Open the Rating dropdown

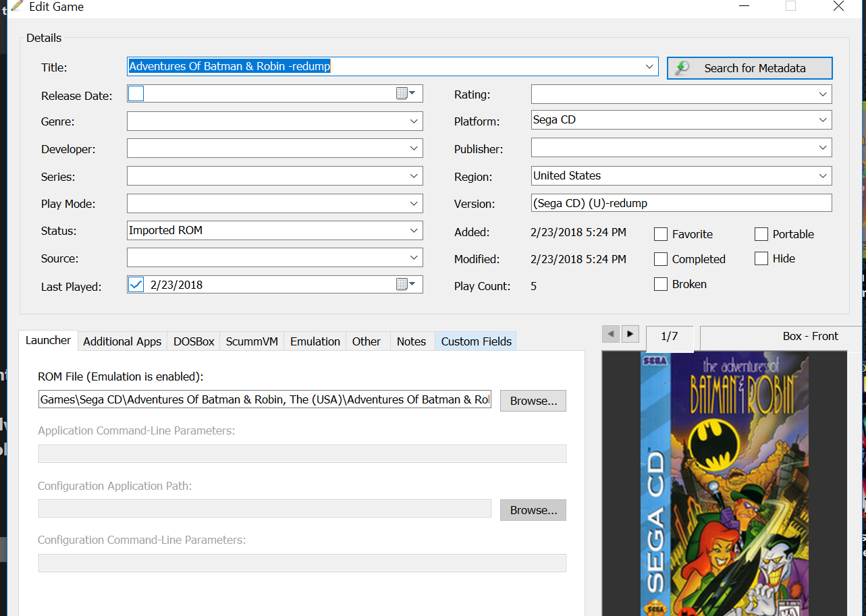click(823, 94)
